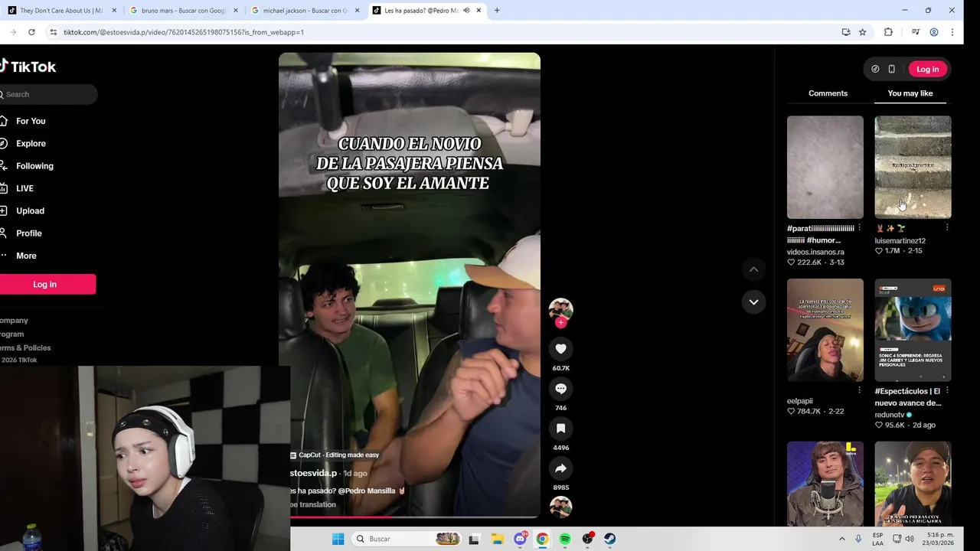Open the taskbar app with the red badge
This screenshot has width=980, height=551.
coord(588,539)
